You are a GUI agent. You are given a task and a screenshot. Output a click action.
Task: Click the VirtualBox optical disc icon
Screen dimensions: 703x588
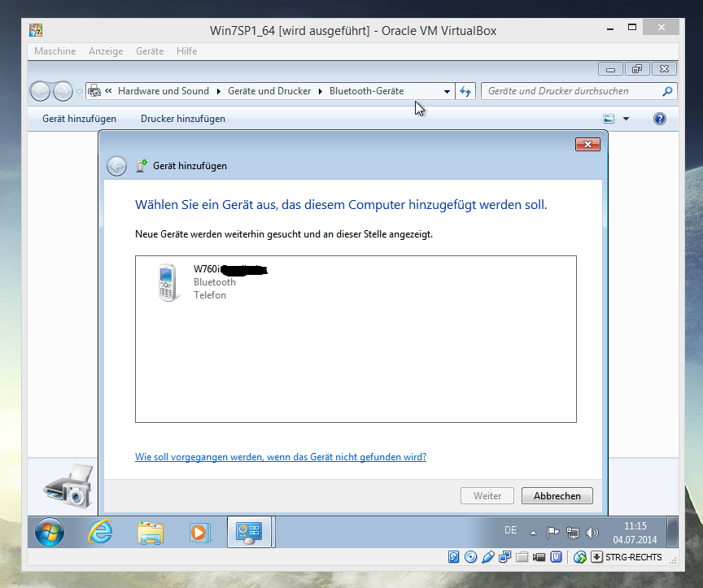(470, 557)
